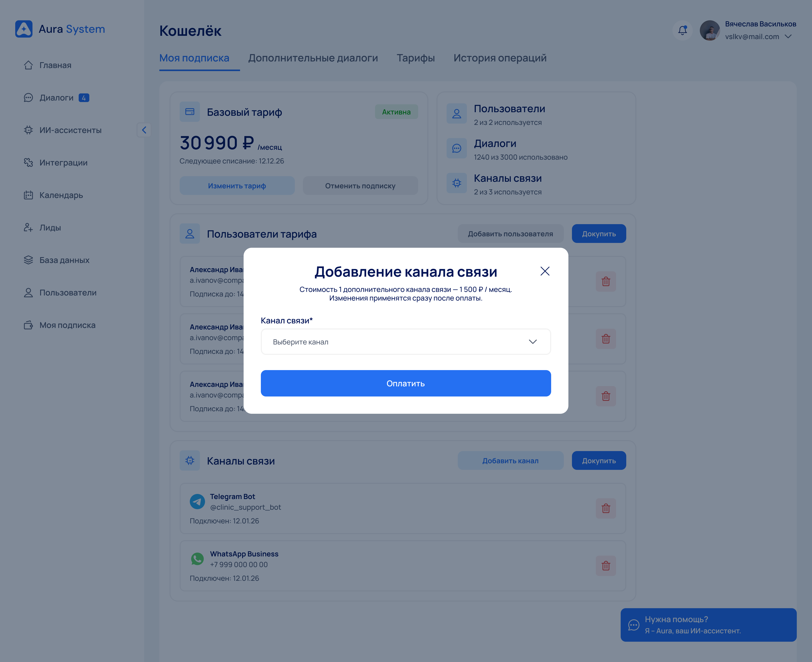812x662 pixels.
Task: Open База данных in sidebar
Action: pos(64,260)
